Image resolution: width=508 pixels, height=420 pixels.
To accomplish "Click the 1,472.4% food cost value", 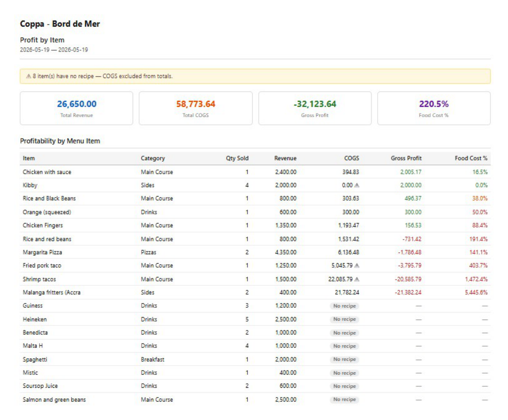I will [476, 279].
